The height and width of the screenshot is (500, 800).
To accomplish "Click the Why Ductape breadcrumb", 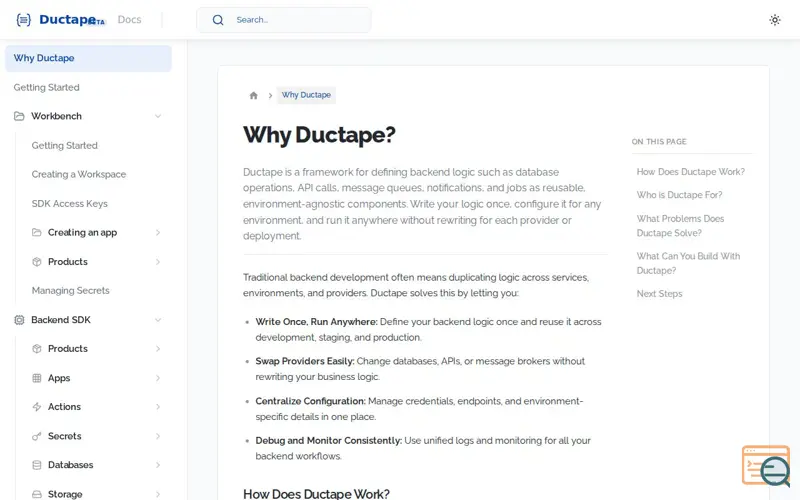I will (306, 95).
